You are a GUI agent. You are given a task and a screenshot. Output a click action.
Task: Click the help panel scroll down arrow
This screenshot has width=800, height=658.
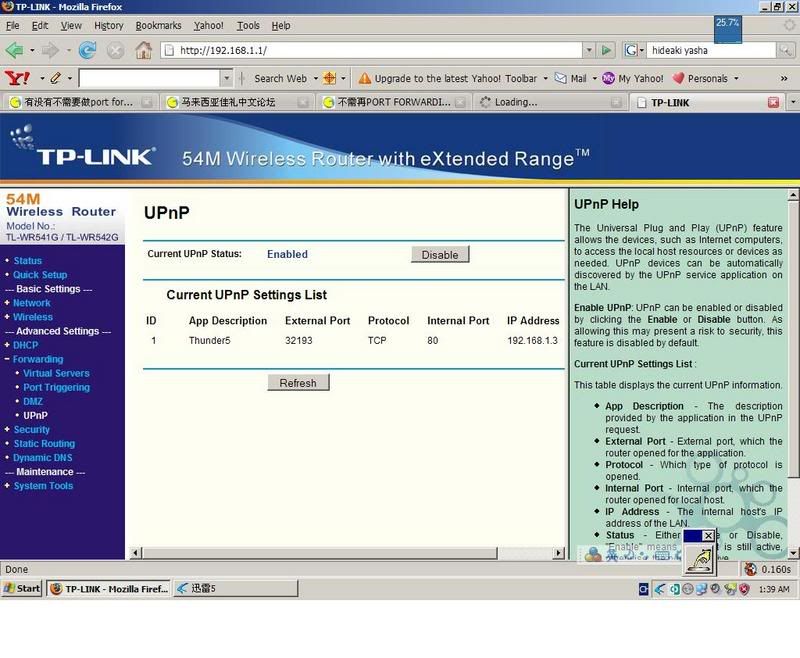(x=793, y=552)
